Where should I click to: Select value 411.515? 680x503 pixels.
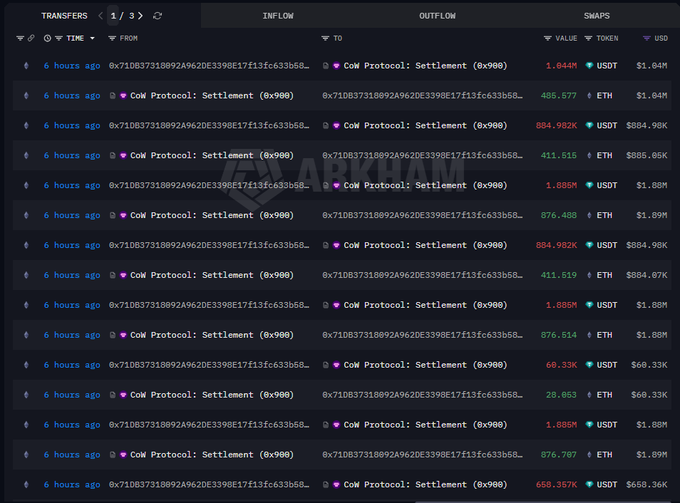559,155
